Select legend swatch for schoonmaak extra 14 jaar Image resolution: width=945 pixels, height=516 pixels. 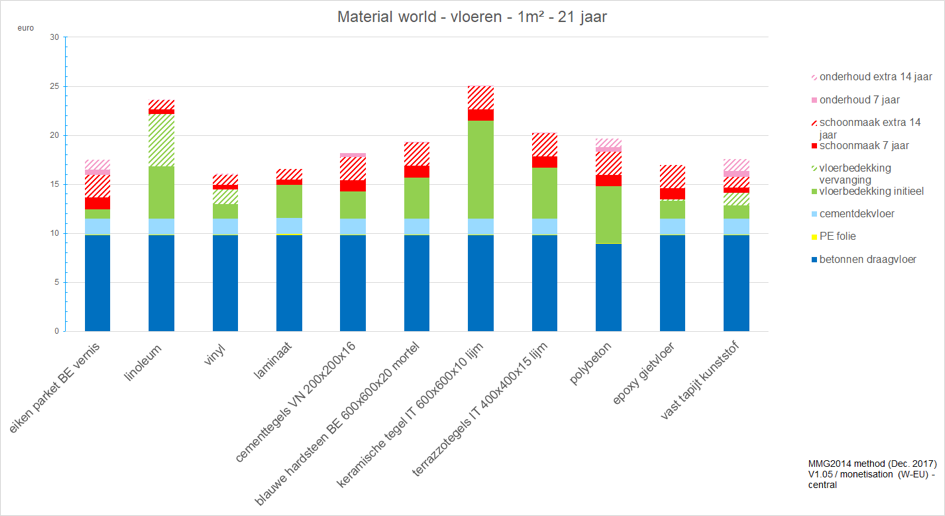coord(814,123)
